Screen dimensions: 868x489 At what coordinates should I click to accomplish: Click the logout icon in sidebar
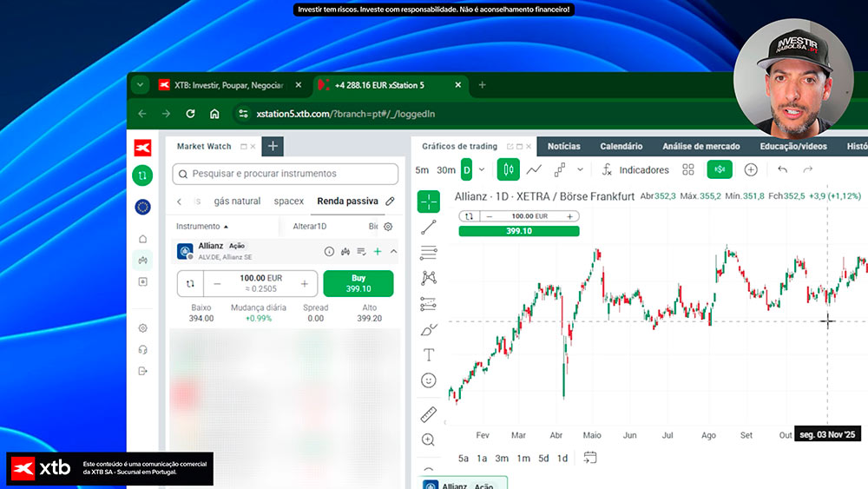coord(143,371)
